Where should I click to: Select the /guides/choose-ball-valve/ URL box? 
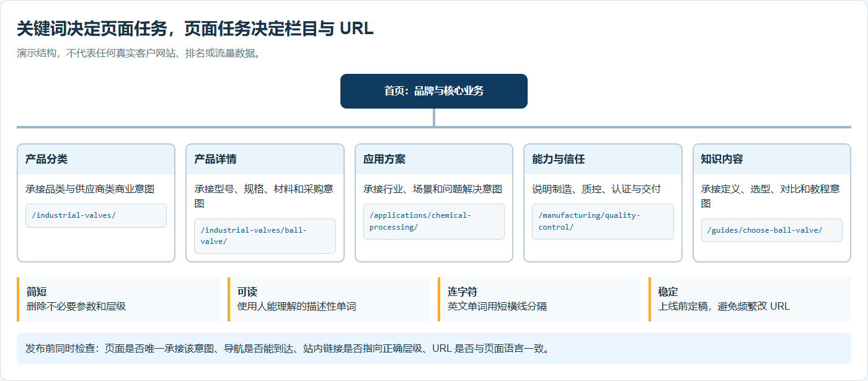(772, 230)
